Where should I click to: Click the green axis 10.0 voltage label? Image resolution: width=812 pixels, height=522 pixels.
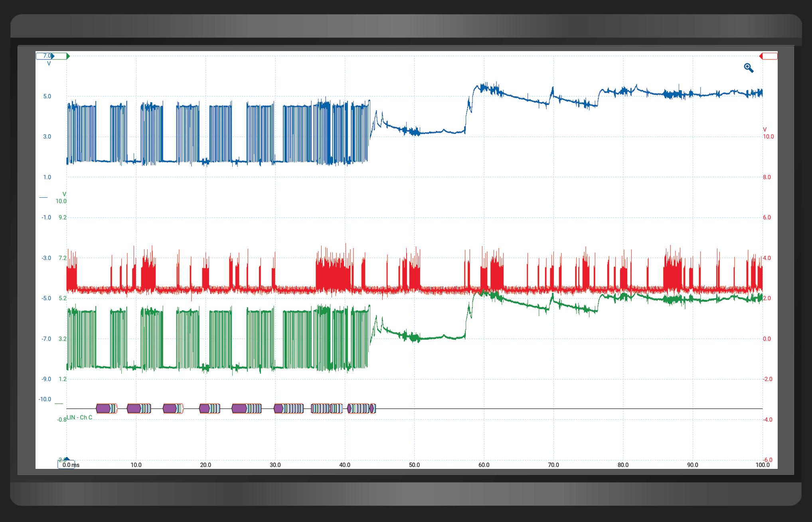61,201
